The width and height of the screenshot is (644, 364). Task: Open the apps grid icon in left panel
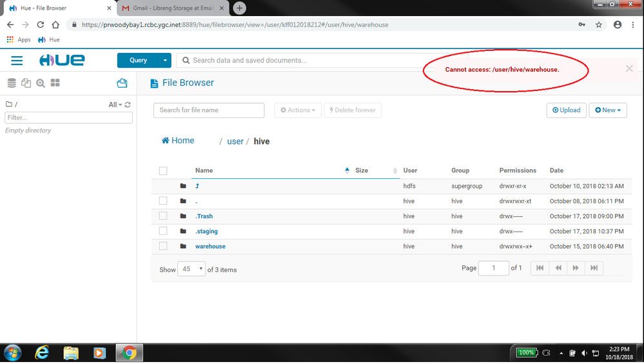(x=55, y=83)
